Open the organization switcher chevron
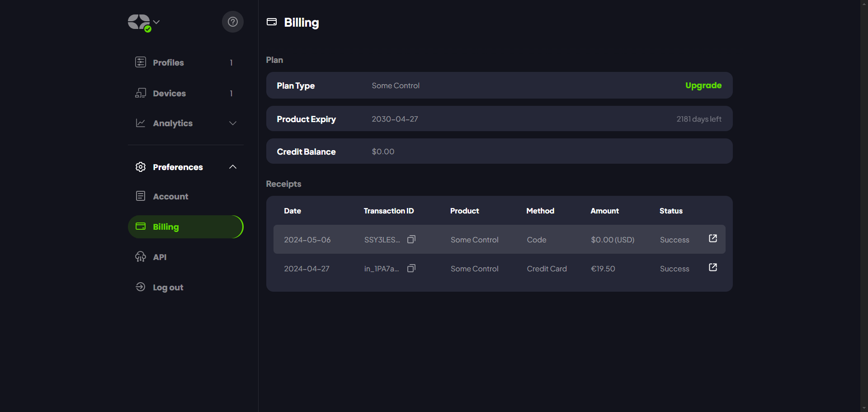This screenshot has height=412, width=868. (156, 22)
